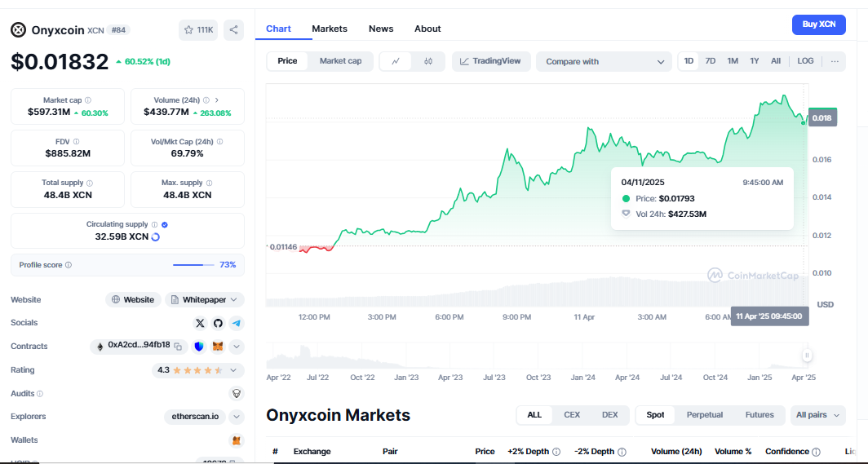
Task: Open the X (Twitter) social link
Action: click(200, 323)
